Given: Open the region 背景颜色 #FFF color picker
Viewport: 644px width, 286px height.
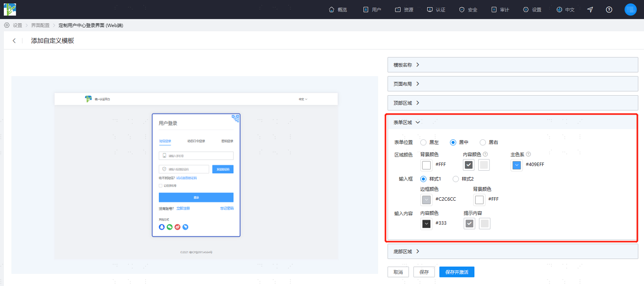Looking at the screenshot, I should tap(426, 165).
